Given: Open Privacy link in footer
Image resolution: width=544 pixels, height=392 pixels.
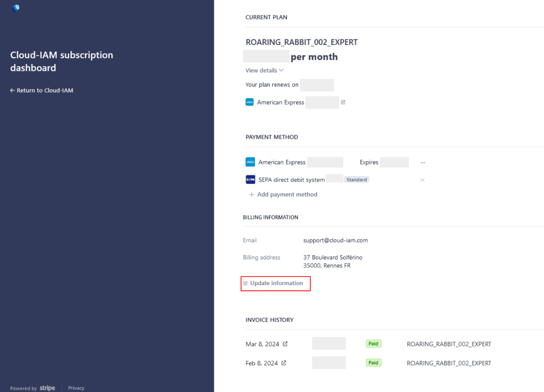Looking at the screenshot, I should pos(76,388).
